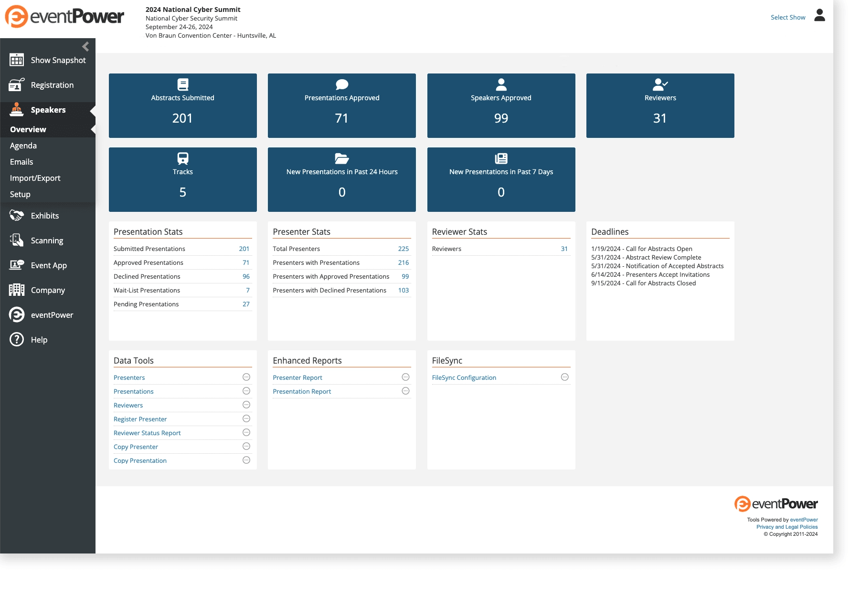This screenshot has width=860, height=616.
Task: Collapse the sidebar with the chevron arrow
Action: [x=85, y=46]
